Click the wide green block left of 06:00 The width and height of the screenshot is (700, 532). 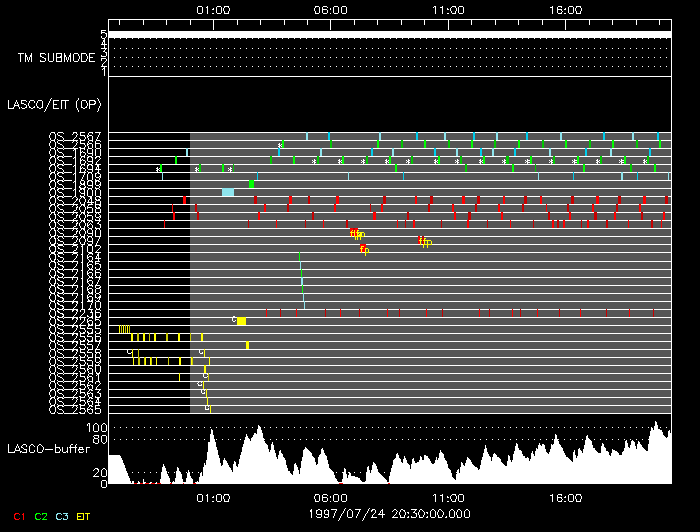pyautogui.click(x=252, y=184)
